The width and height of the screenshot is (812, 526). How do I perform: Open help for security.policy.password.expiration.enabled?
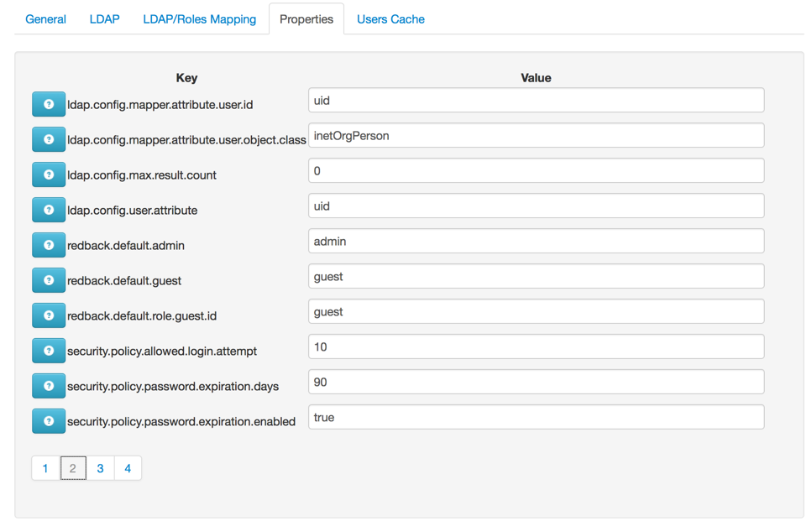click(49, 420)
